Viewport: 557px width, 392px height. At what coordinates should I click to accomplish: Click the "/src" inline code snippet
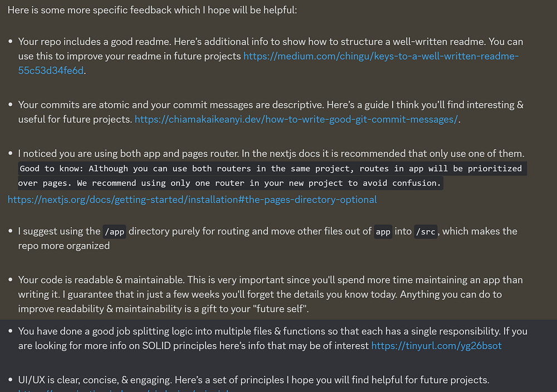426,232
